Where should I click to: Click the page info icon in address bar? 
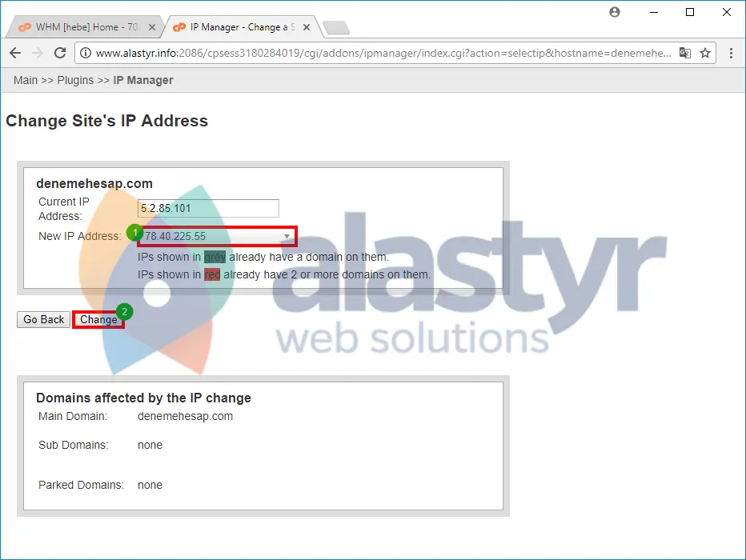pos(86,53)
